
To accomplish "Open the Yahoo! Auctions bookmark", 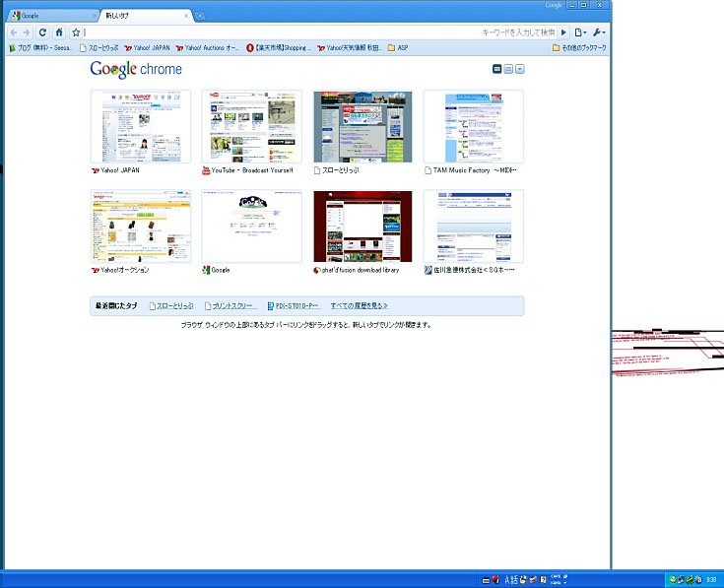I will coord(207,47).
